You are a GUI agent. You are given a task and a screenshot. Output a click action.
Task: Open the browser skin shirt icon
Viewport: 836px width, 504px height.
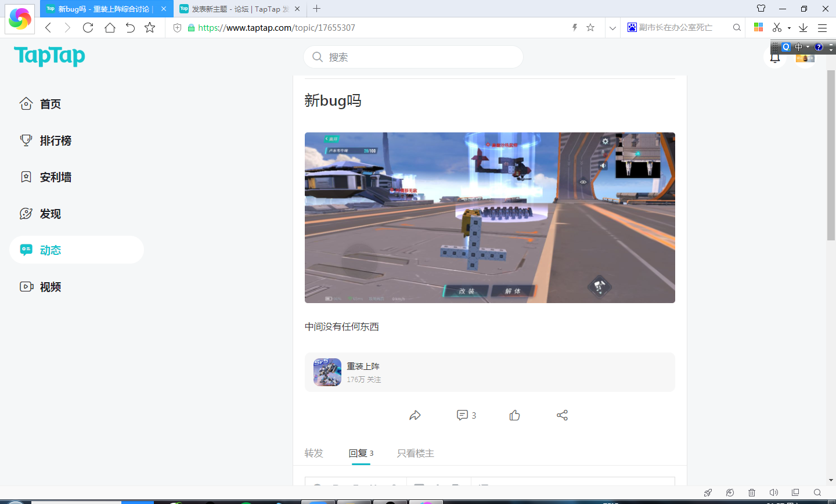(x=761, y=9)
